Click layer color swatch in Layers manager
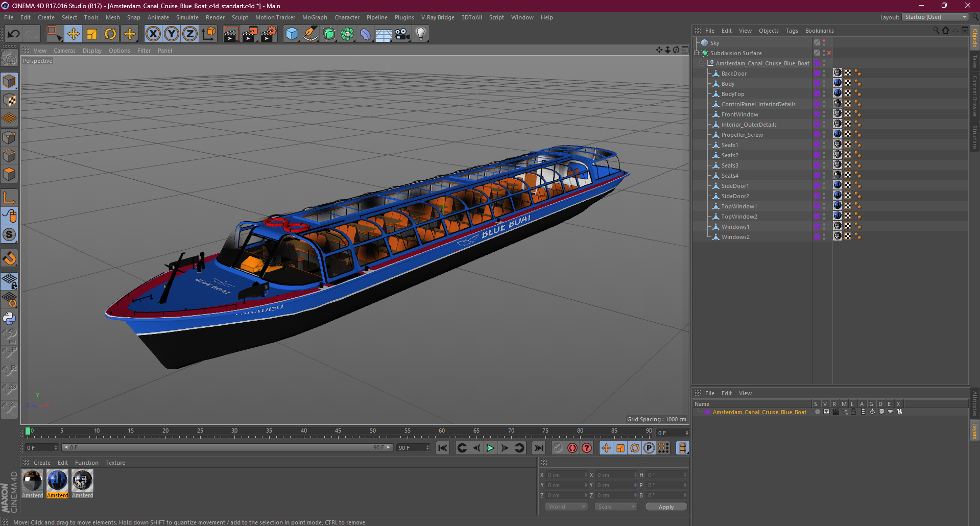980x526 pixels. (707, 412)
